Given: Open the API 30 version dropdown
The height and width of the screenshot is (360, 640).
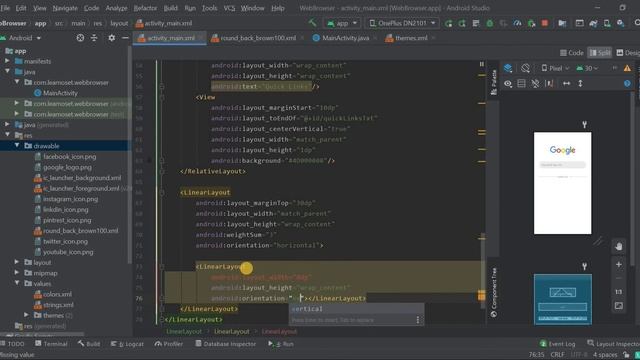Looking at the screenshot, I should click(587, 68).
